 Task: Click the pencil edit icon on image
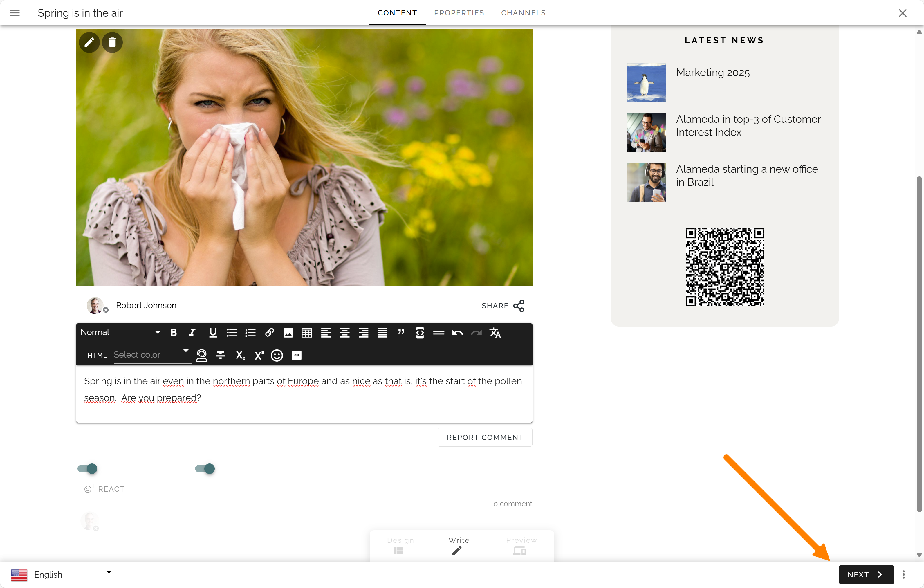[89, 42]
